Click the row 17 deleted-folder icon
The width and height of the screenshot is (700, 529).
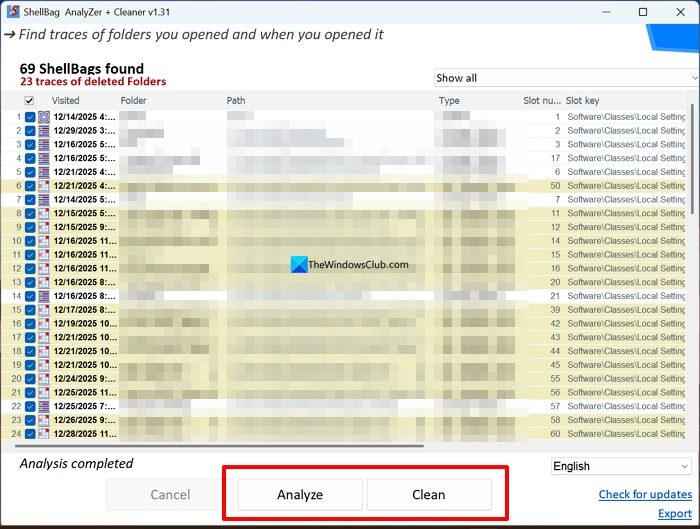click(x=44, y=337)
